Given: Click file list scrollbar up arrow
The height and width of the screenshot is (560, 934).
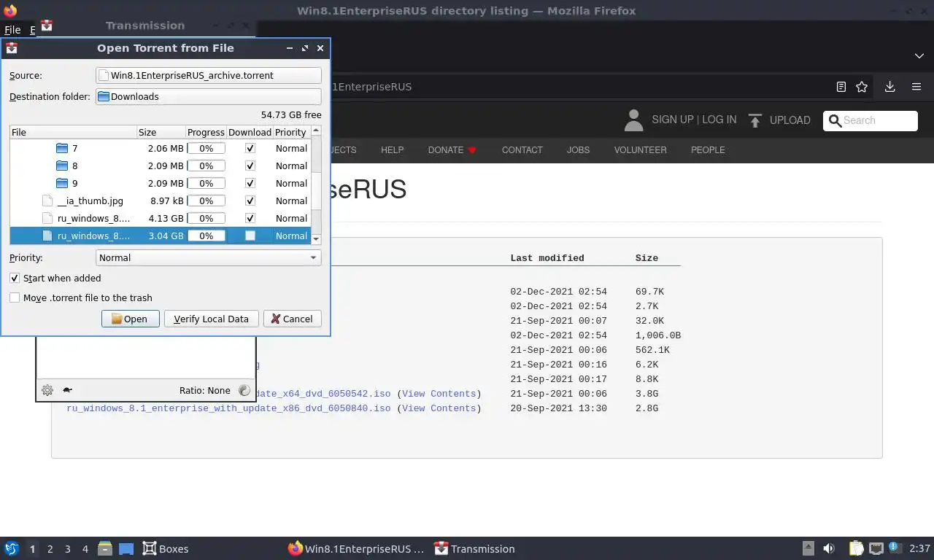Looking at the screenshot, I should 316,131.
